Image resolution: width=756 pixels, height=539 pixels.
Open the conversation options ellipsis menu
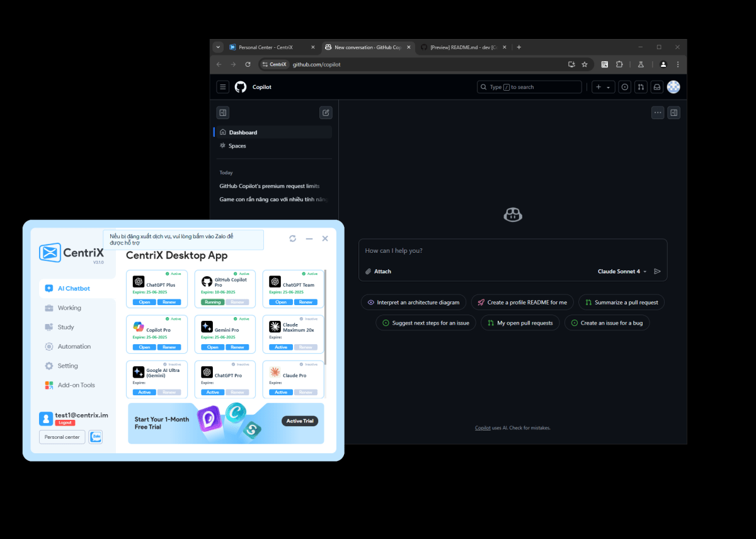point(658,112)
